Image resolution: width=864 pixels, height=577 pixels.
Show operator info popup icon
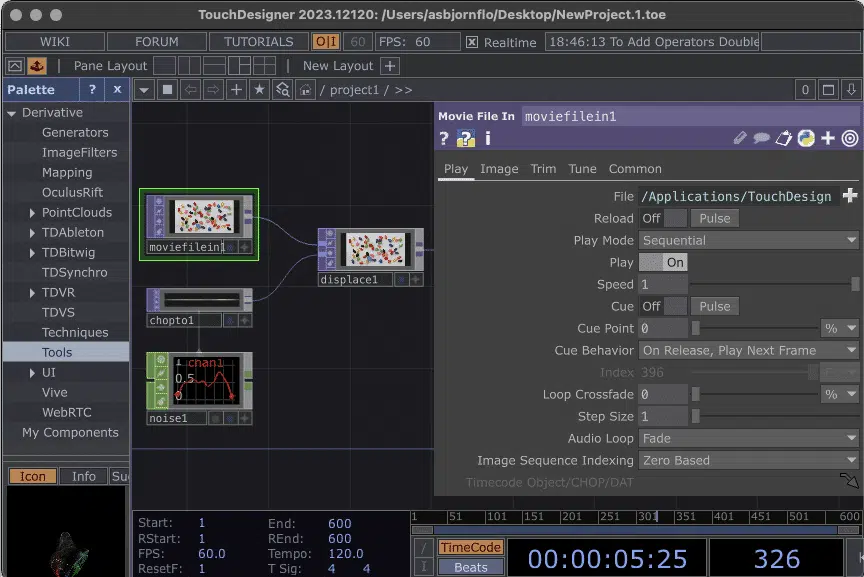click(x=488, y=138)
